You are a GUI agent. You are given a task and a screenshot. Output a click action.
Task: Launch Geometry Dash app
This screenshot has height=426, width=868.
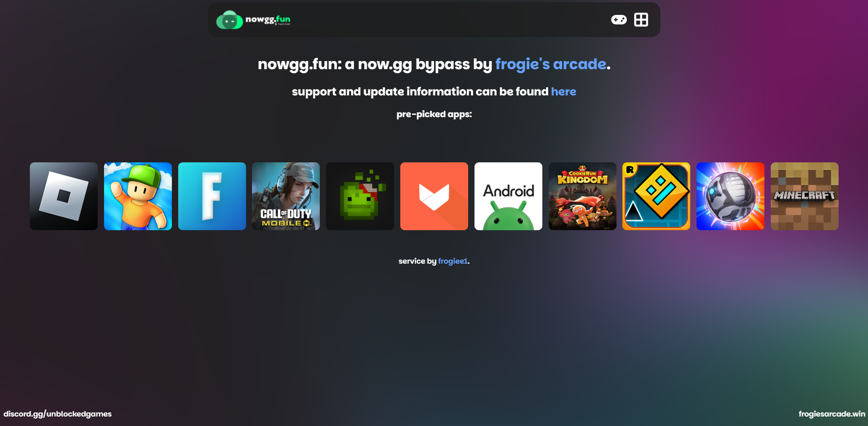tap(656, 196)
